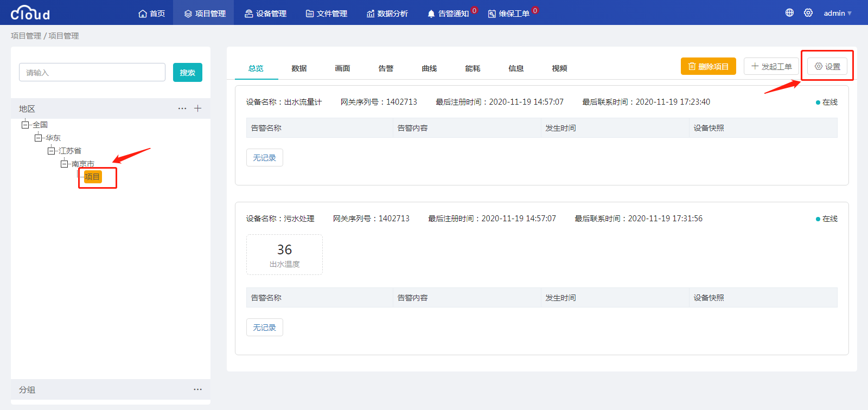
Task: Open the 首页 home menu
Action: (152, 13)
